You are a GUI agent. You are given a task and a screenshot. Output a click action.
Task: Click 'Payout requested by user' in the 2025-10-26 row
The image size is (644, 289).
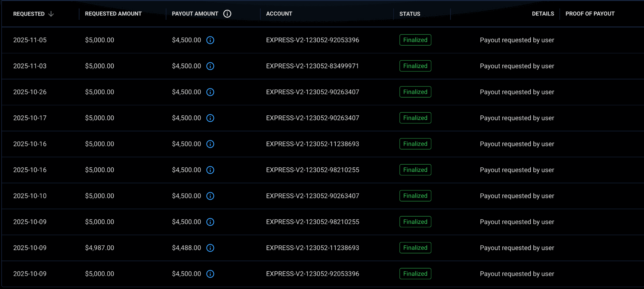click(x=517, y=92)
